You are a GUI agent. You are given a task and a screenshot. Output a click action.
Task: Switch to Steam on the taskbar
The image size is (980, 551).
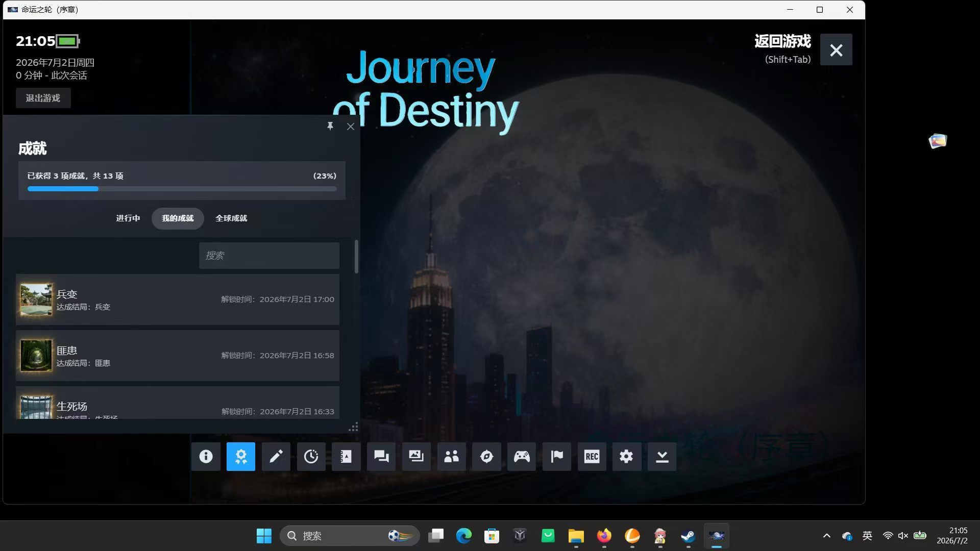[689, 536]
